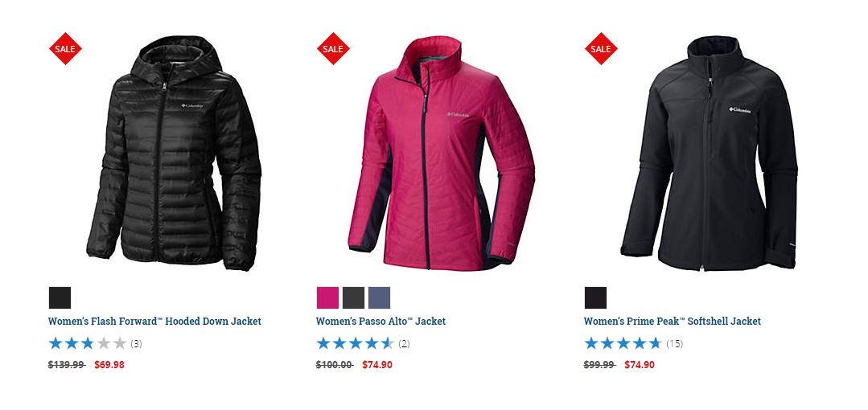The height and width of the screenshot is (410, 868).
Task: Select the black swatch under Prime Peak jacket
Action: point(595,297)
